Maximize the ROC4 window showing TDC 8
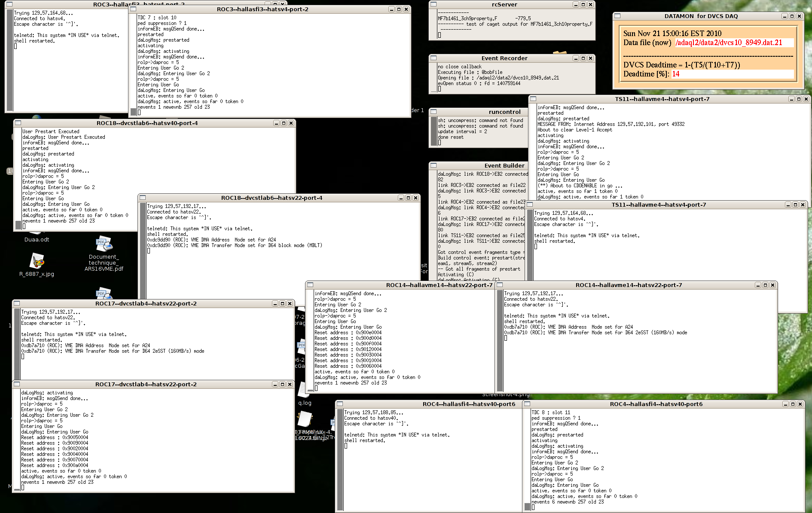 click(793, 404)
